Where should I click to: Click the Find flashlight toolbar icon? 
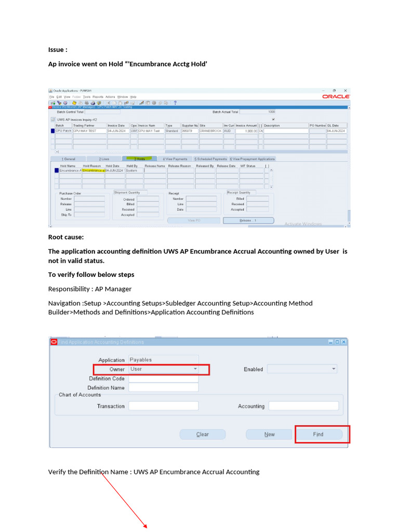59,103
